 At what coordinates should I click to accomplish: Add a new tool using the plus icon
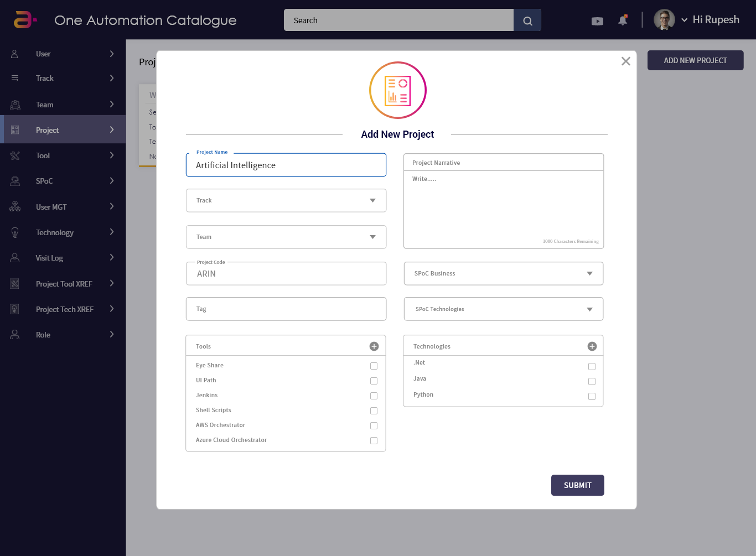[374, 346]
